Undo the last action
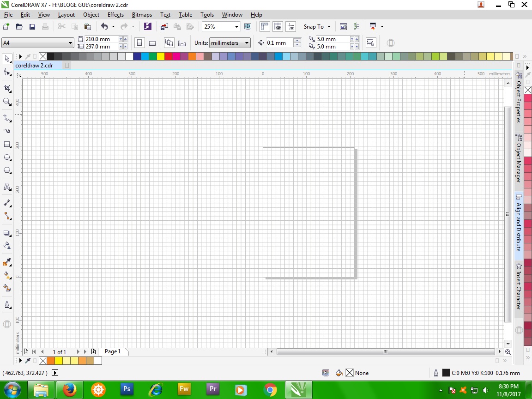The height and width of the screenshot is (399, 532). point(105,26)
